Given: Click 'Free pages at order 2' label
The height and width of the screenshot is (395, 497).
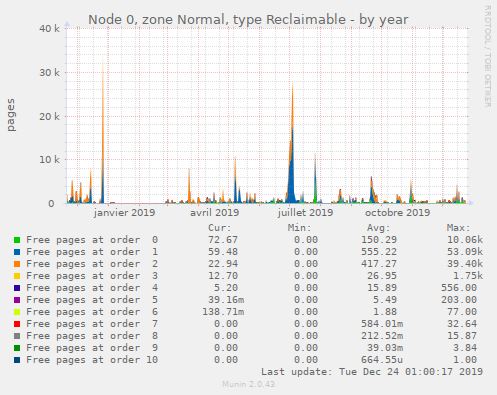Looking at the screenshot, I should point(92,264).
